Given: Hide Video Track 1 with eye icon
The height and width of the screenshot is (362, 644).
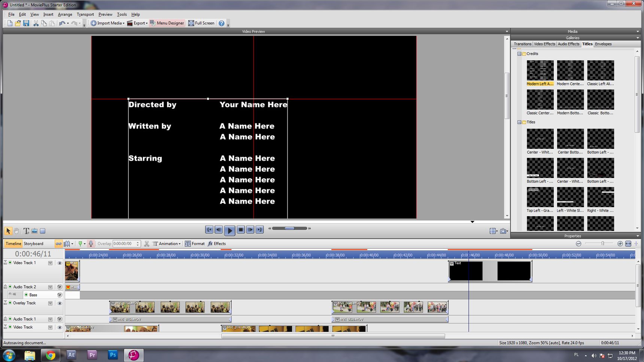Looking at the screenshot, I should pos(60,263).
